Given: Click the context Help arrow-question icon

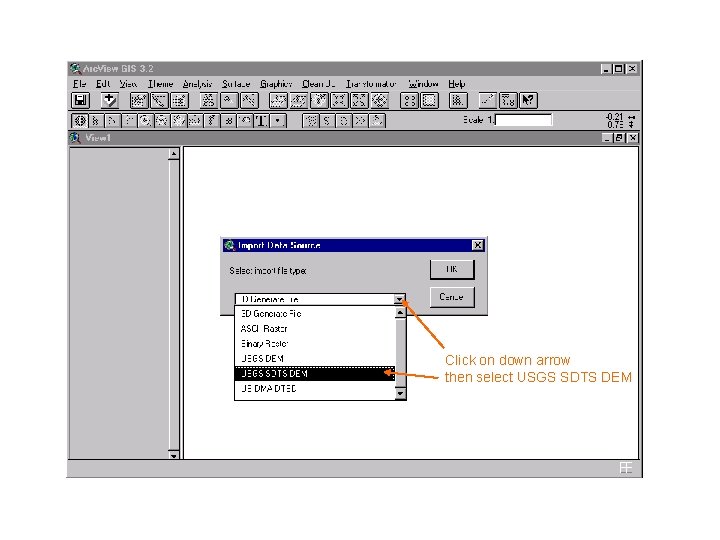Looking at the screenshot, I should [x=528, y=100].
